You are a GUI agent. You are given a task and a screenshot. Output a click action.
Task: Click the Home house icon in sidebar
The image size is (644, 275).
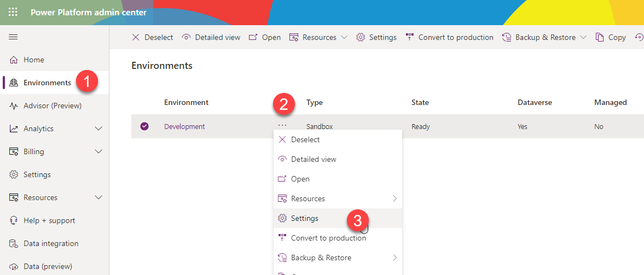14,60
